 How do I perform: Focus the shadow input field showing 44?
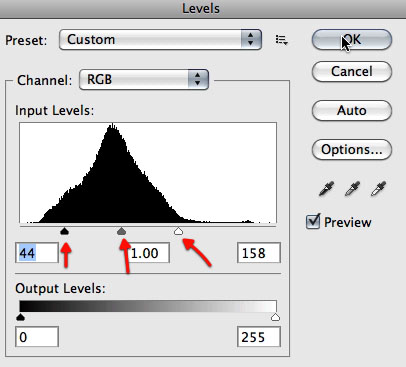(37, 253)
